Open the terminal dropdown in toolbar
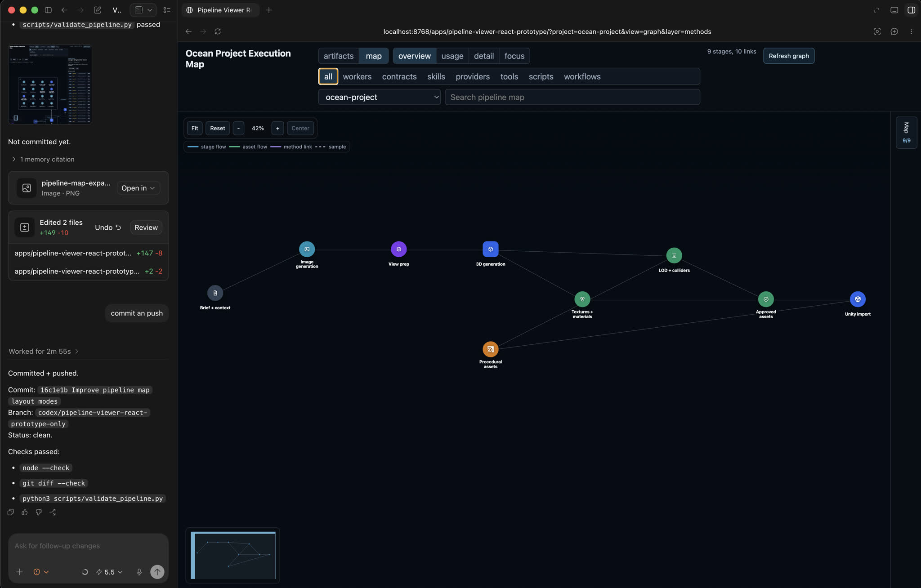The height and width of the screenshot is (588, 921). point(143,10)
